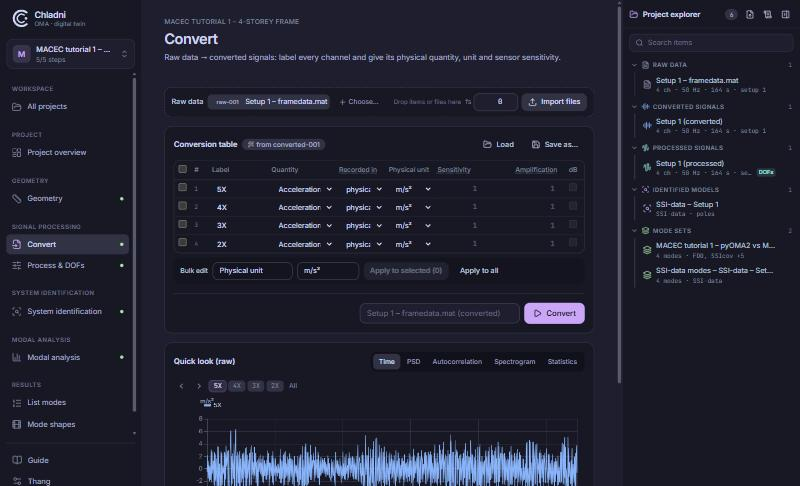Select the checkbox for row 5X
This screenshot has height=486, width=800.
(182, 188)
